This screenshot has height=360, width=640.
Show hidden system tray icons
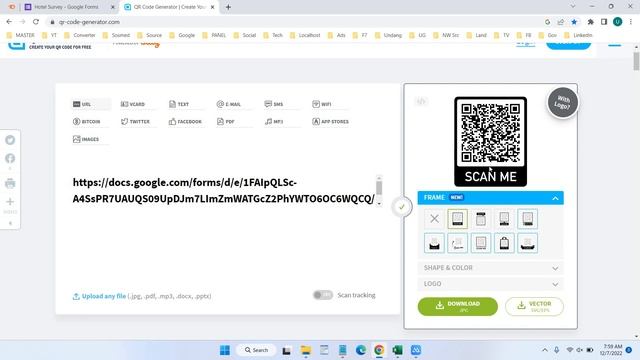[545, 350]
